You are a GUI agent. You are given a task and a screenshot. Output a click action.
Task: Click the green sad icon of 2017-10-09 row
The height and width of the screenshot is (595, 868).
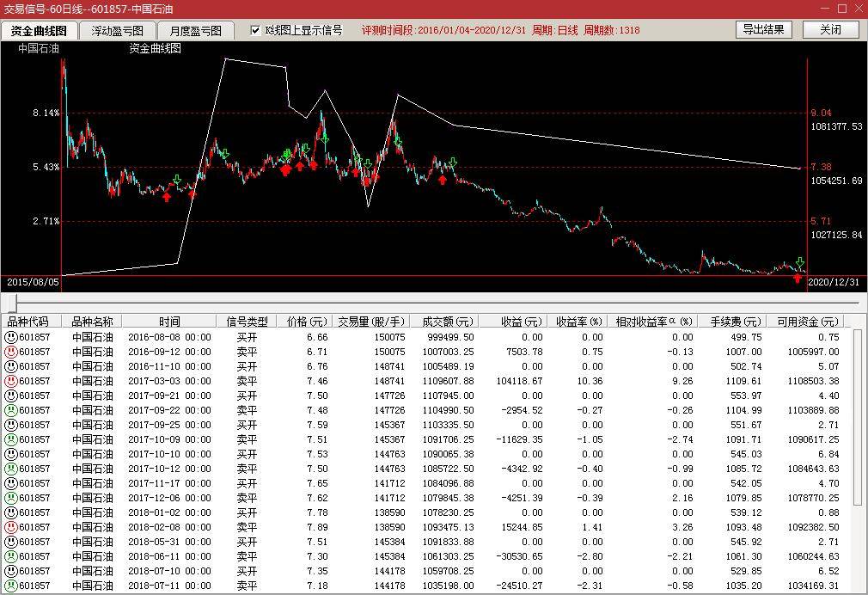(x=10, y=439)
